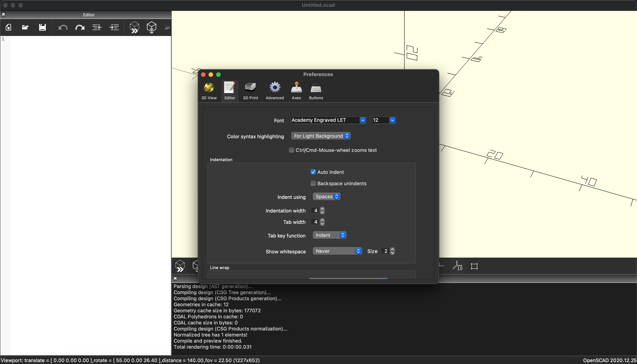Unindent the current line
Screen dimensions: 637x364
tap(97, 27)
